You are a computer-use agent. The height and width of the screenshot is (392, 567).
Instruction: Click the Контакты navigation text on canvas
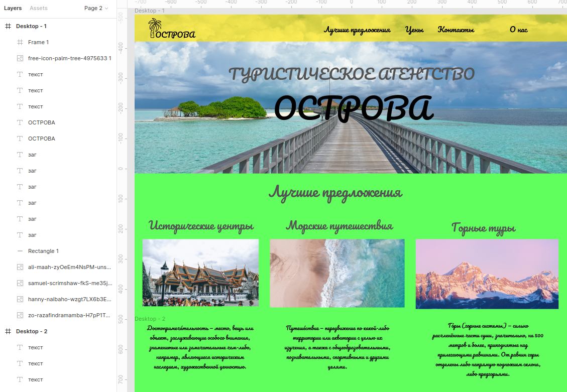click(456, 30)
